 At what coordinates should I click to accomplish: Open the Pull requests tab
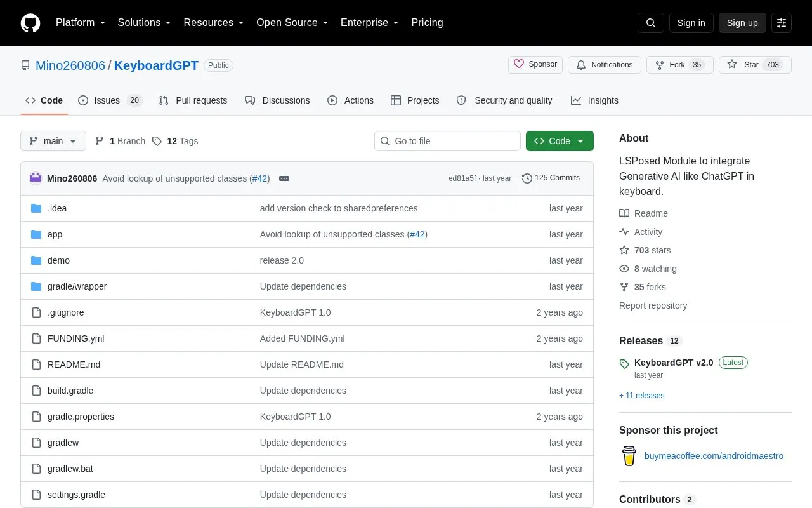coord(193,100)
